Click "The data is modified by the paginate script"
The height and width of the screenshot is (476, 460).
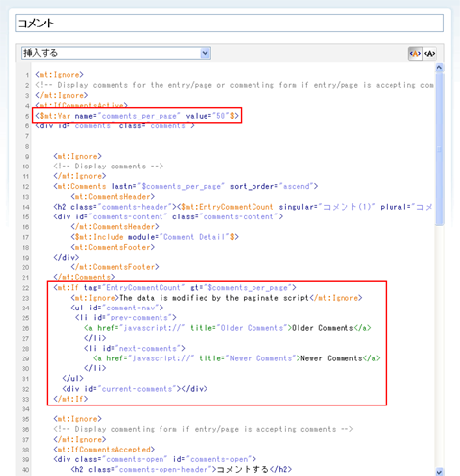[x=214, y=298]
